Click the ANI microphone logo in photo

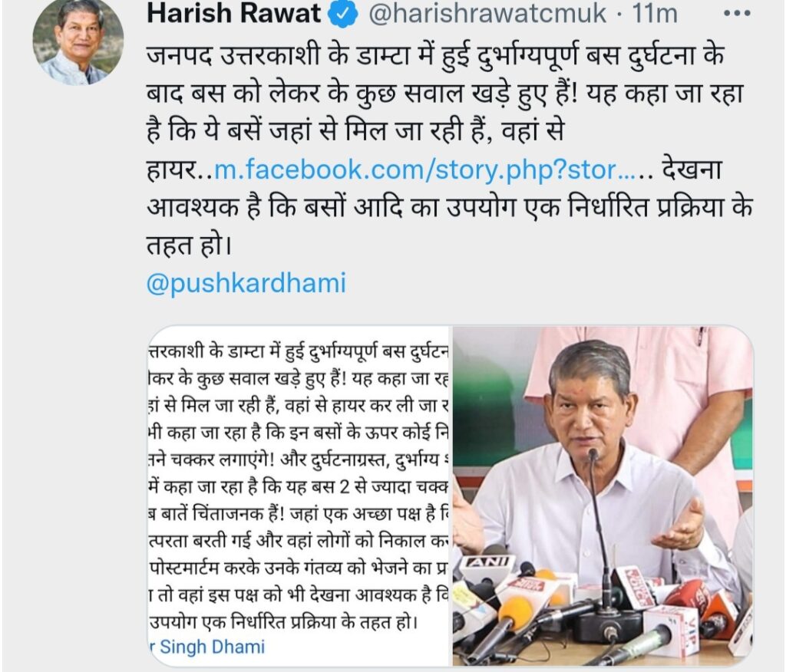[487, 563]
